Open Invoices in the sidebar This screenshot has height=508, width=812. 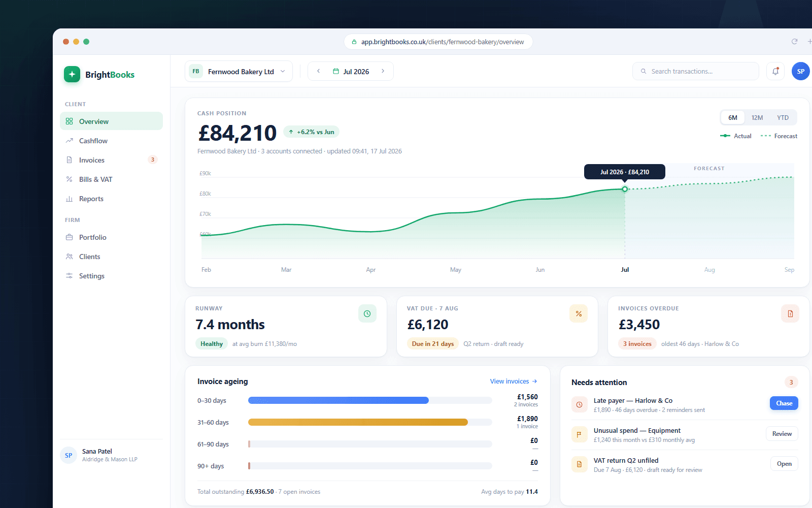click(111, 160)
